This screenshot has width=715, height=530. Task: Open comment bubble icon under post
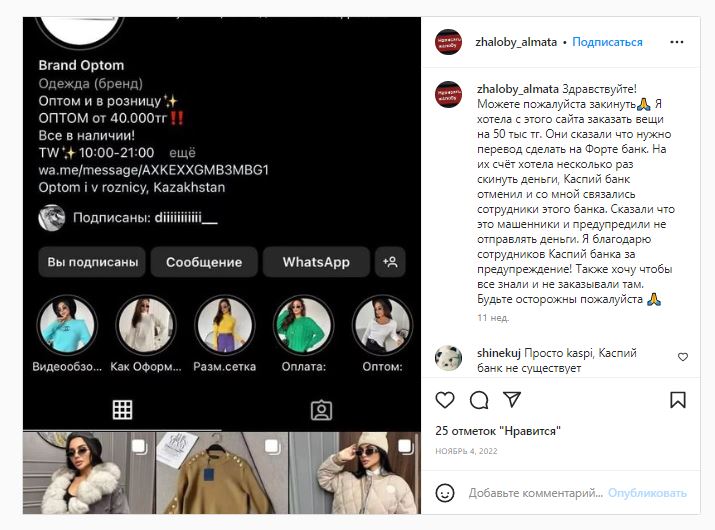click(479, 400)
